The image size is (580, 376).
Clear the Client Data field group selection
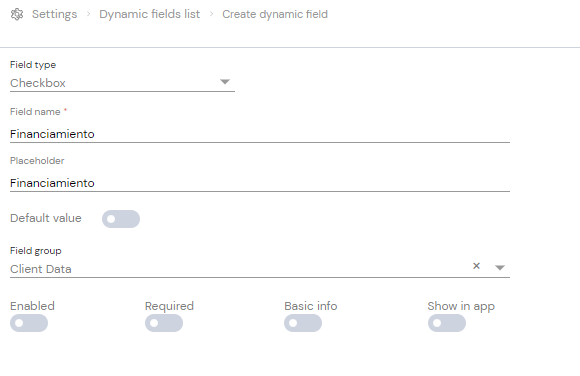476,266
